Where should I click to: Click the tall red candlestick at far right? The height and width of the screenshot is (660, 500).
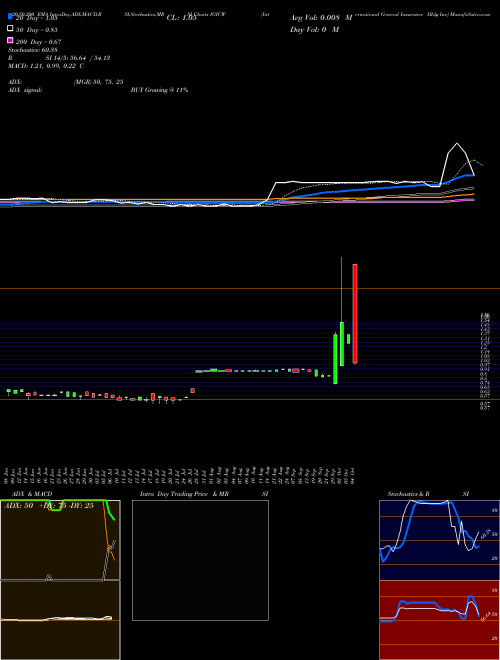[355, 314]
